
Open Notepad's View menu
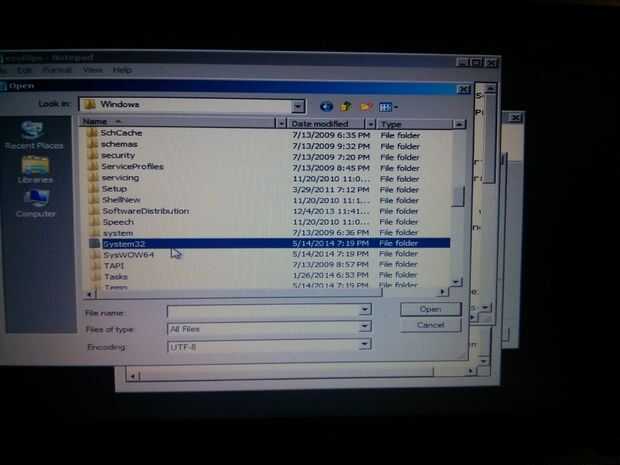pos(93,70)
